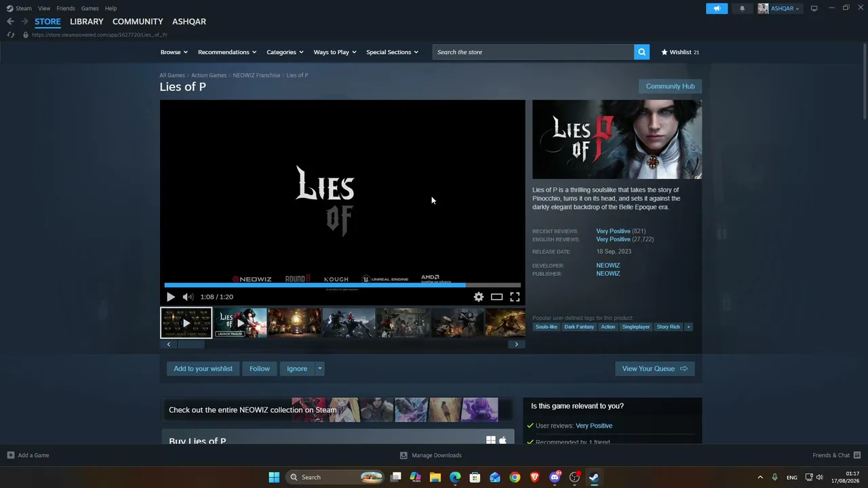Open Friends & Chat
This screenshot has height=488, width=868.
pyautogui.click(x=837, y=455)
